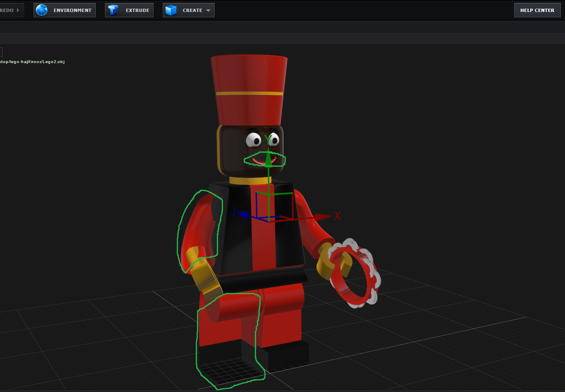Select the tambourine on the figure's hand

355,272
